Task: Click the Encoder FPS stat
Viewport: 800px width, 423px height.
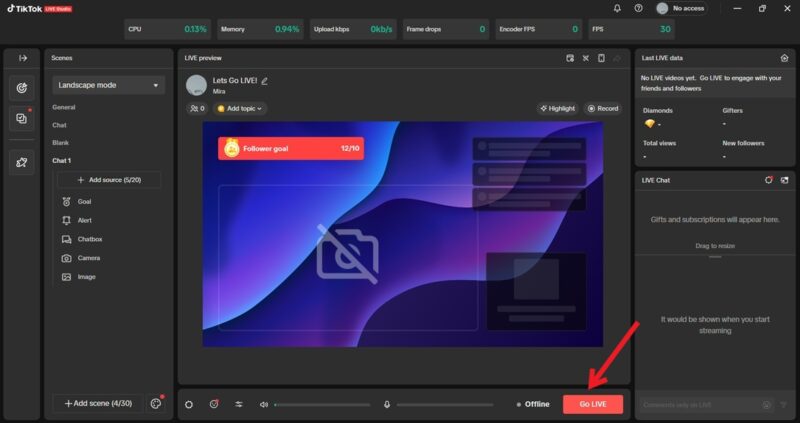Action: click(x=539, y=29)
